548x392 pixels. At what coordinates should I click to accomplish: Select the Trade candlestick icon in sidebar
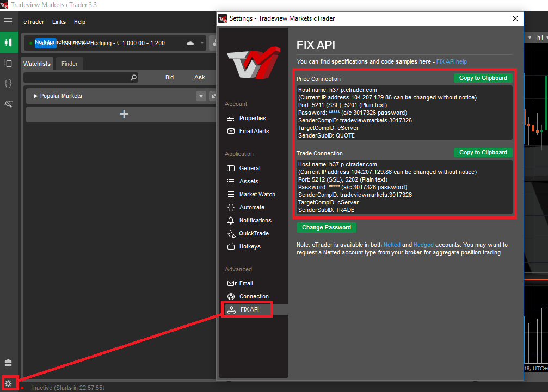(x=8, y=42)
